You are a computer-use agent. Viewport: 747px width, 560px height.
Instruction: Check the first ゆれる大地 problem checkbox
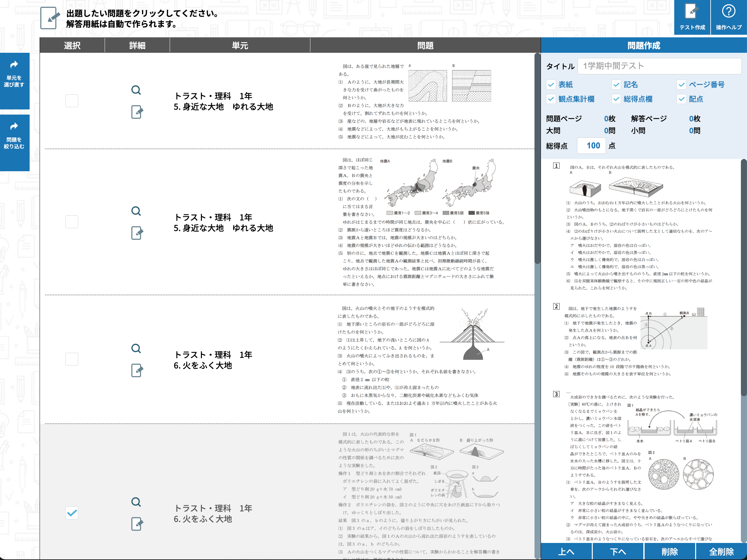click(x=71, y=101)
